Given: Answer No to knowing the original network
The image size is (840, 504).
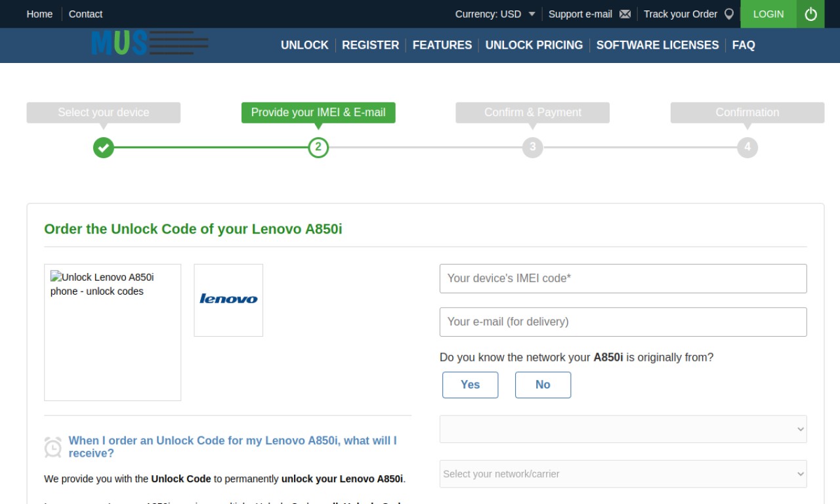Looking at the screenshot, I should click(543, 385).
